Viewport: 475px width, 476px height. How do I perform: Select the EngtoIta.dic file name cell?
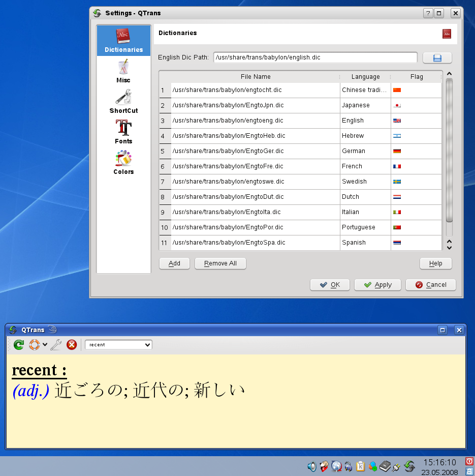pyautogui.click(x=256, y=212)
